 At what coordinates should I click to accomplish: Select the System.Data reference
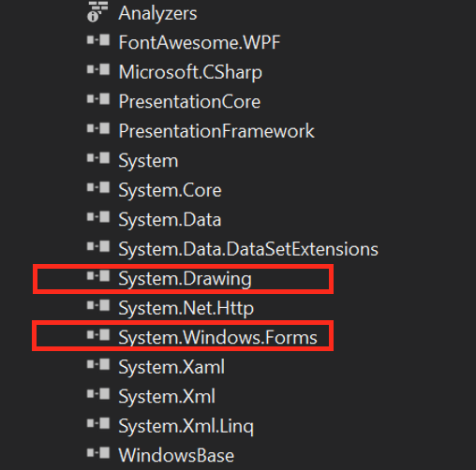(x=170, y=220)
